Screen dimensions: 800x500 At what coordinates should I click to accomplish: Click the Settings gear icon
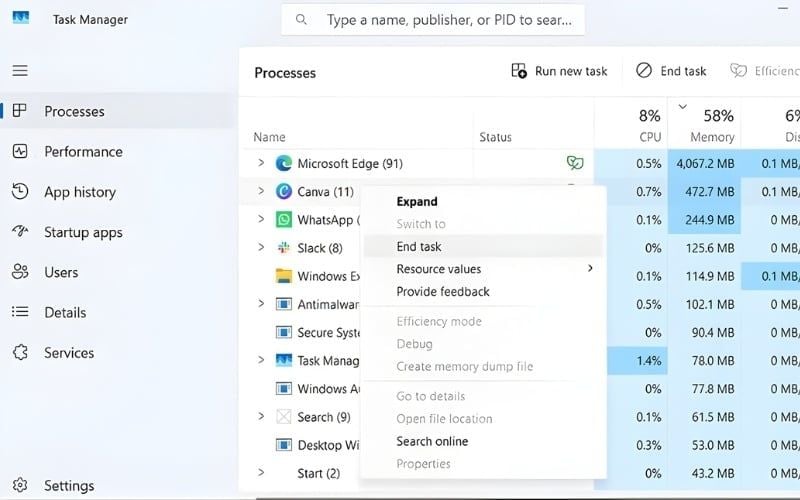(19, 485)
